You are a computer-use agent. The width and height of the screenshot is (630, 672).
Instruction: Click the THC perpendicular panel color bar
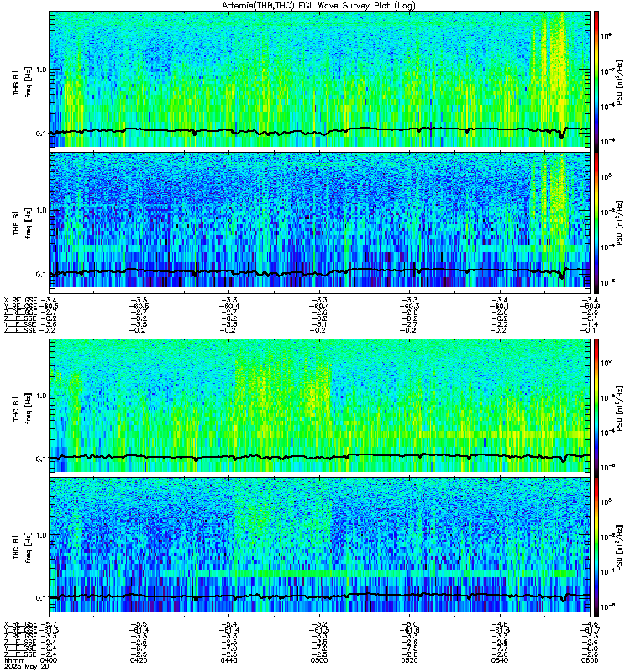coord(596,407)
